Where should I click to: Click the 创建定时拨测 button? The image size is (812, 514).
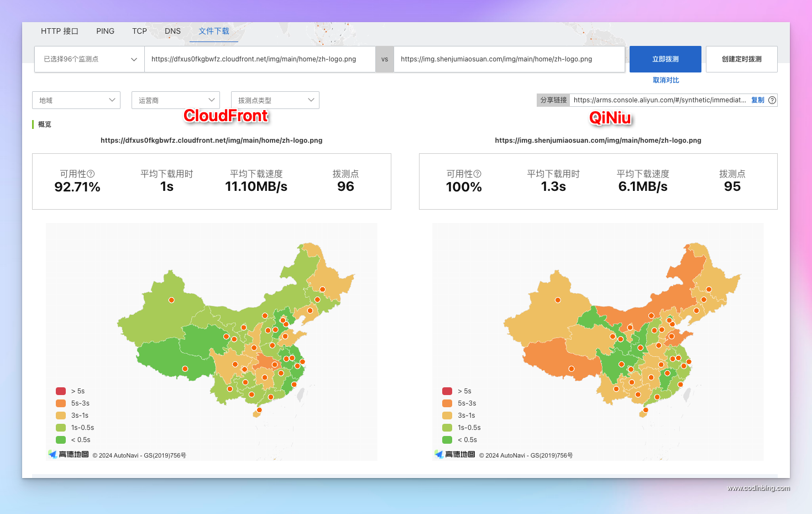742,59
